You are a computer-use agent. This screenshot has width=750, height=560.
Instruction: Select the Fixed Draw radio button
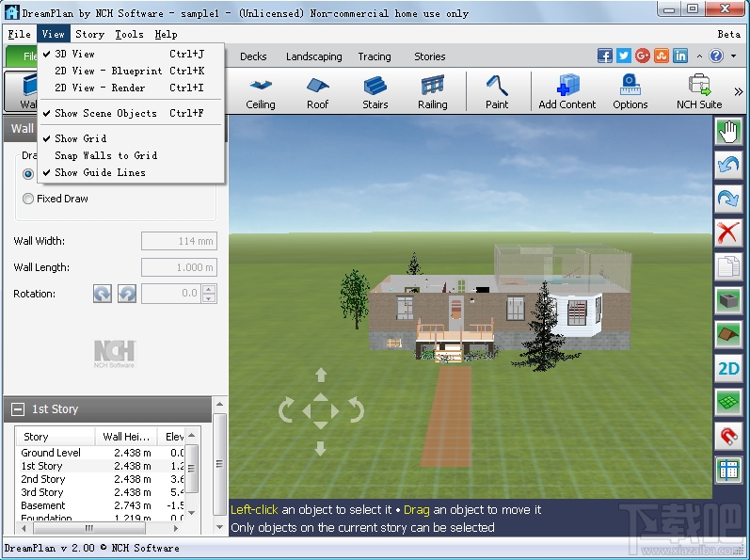point(28,199)
